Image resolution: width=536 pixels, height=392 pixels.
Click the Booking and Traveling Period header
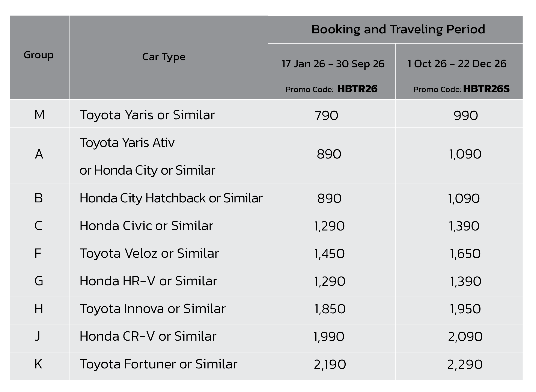click(398, 29)
